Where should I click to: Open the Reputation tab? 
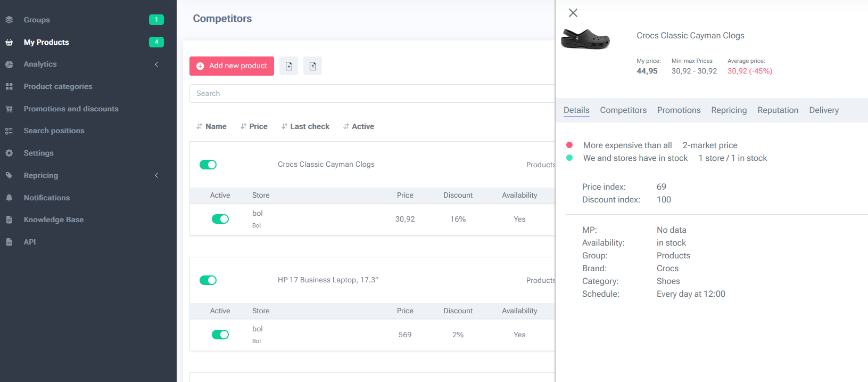pyautogui.click(x=778, y=110)
